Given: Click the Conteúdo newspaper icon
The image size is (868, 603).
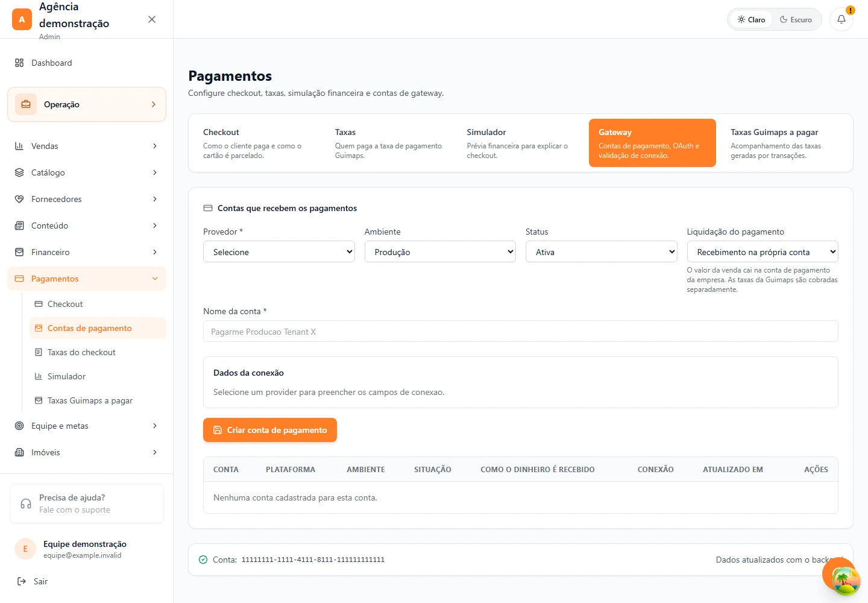Looking at the screenshot, I should tap(19, 226).
